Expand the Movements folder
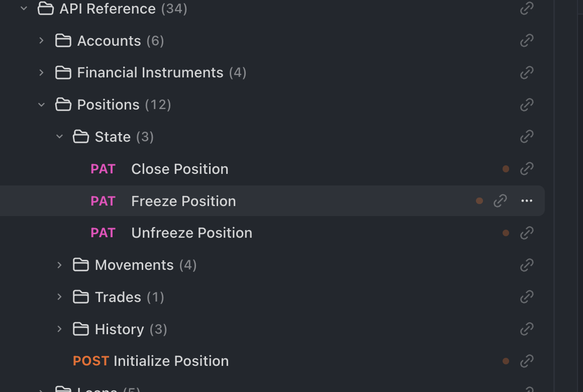The width and height of the screenshot is (583, 392). click(x=59, y=265)
